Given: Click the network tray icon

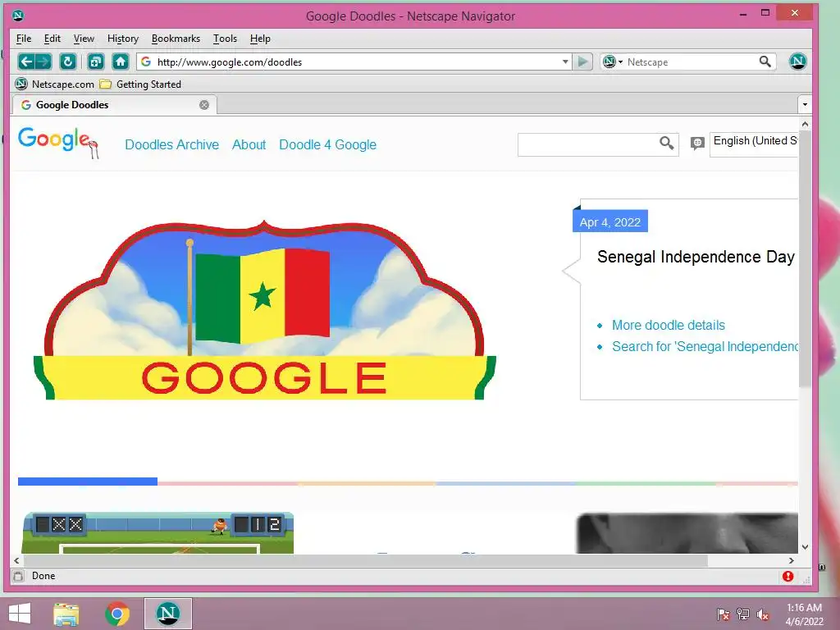Looking at the screenshot, I should 743,614.
